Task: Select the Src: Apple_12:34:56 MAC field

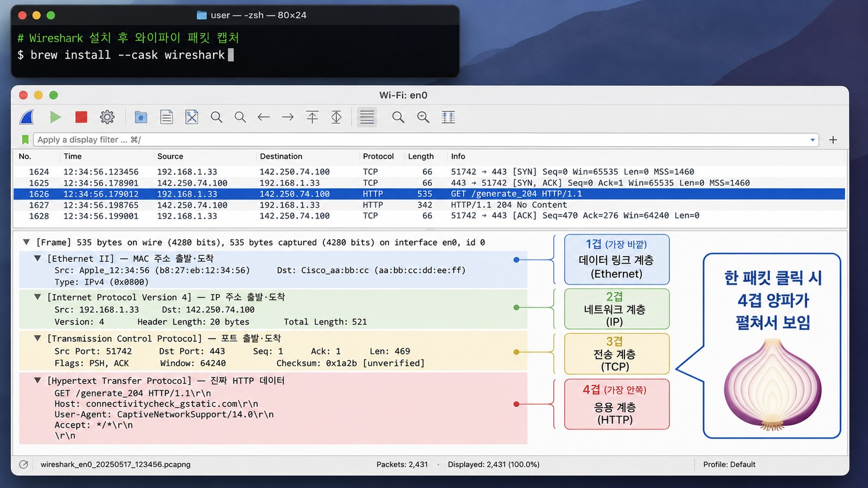Action: click(x=152, y=270)
